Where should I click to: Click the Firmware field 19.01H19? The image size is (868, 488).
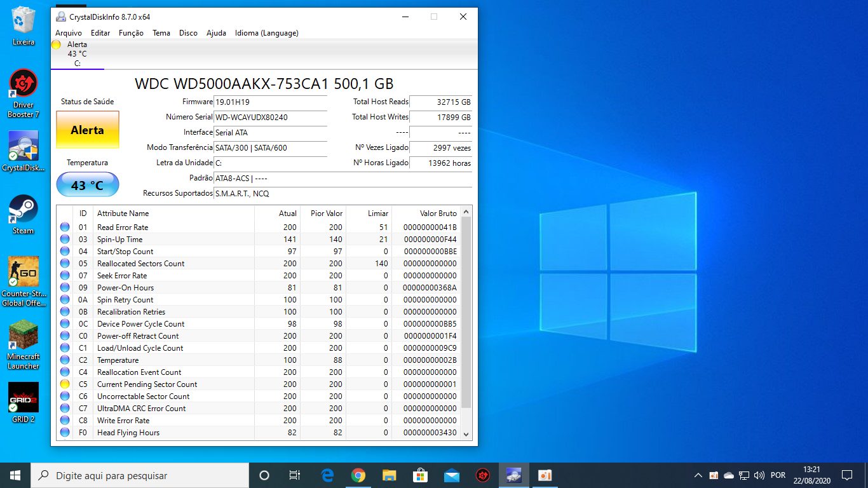(270, 102)
